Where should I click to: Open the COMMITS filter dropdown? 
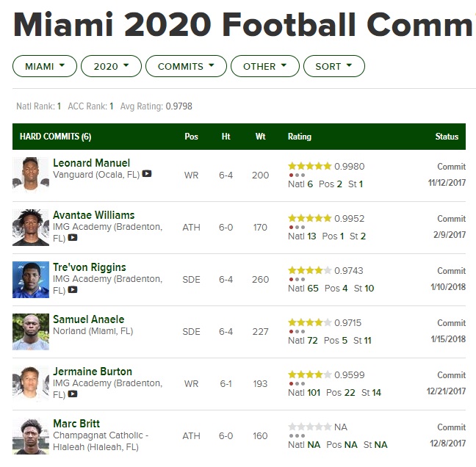186,66
